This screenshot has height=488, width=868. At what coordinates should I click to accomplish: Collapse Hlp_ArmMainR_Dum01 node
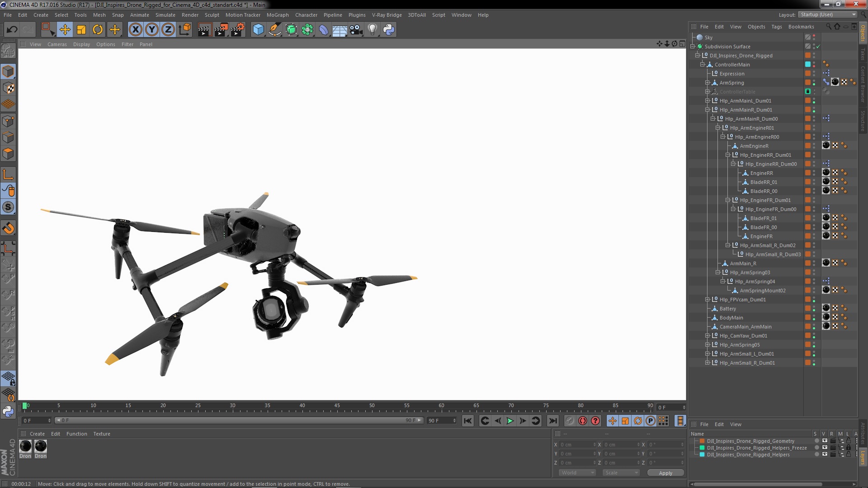707,110
